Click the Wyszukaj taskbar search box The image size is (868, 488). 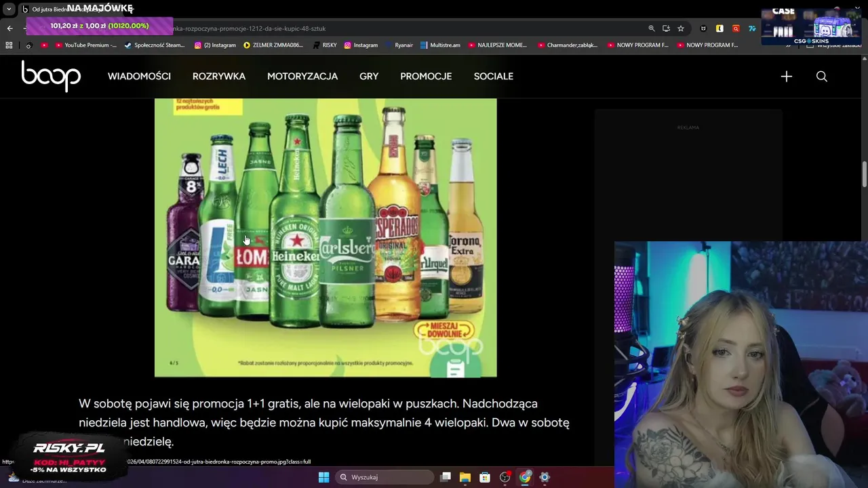point(385,477)
